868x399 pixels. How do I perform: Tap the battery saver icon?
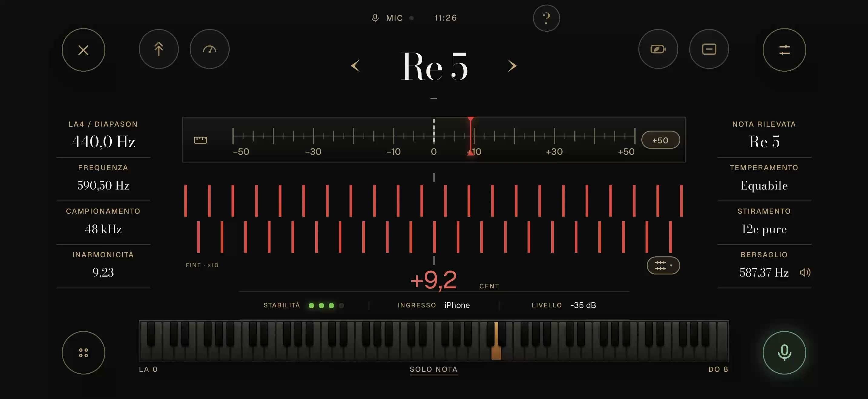coord(658,49)
